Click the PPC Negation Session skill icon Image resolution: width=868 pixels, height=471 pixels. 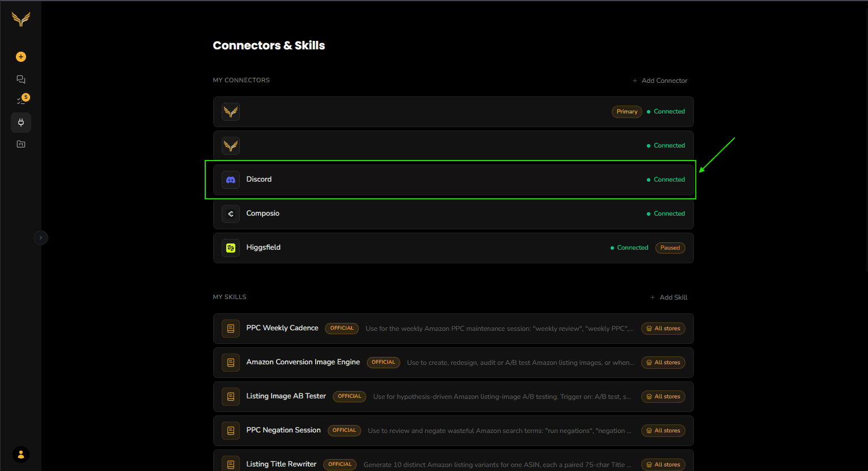(x=231, y=431)
